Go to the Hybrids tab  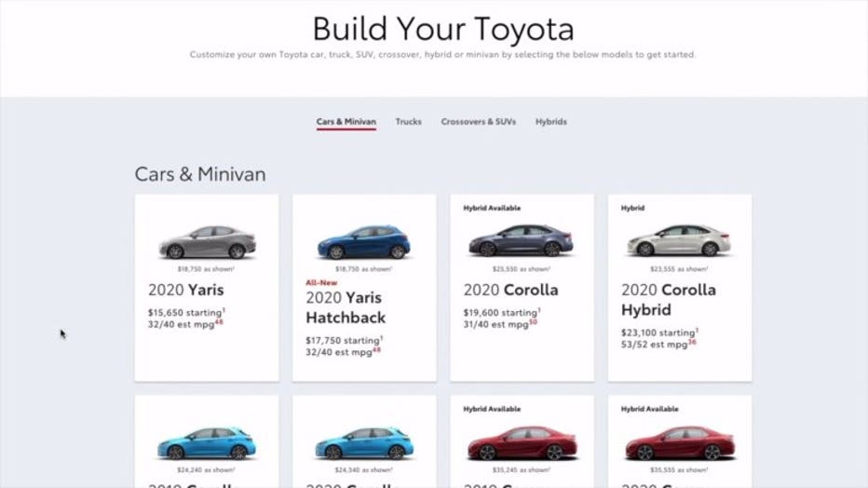550,122
